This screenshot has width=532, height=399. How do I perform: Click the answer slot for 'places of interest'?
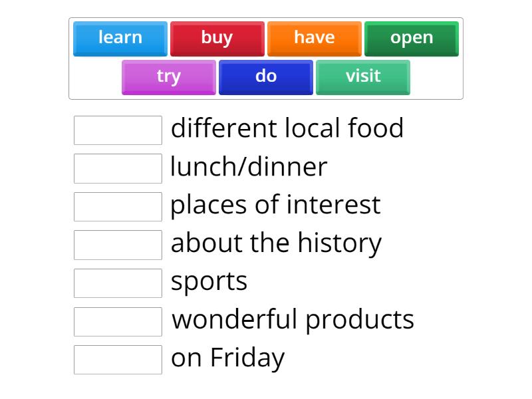118,207
